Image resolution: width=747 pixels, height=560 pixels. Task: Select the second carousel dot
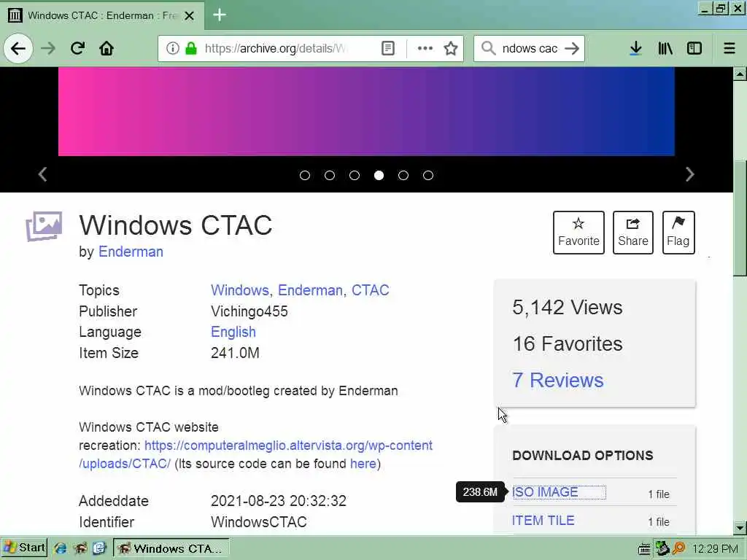(x=330, y=175)
